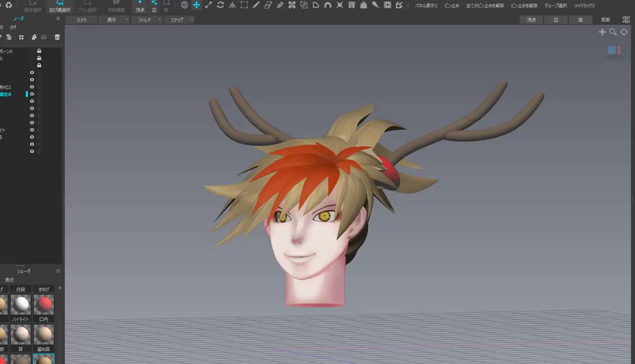Click the add-user node icon in node panel

coord(34,37)
